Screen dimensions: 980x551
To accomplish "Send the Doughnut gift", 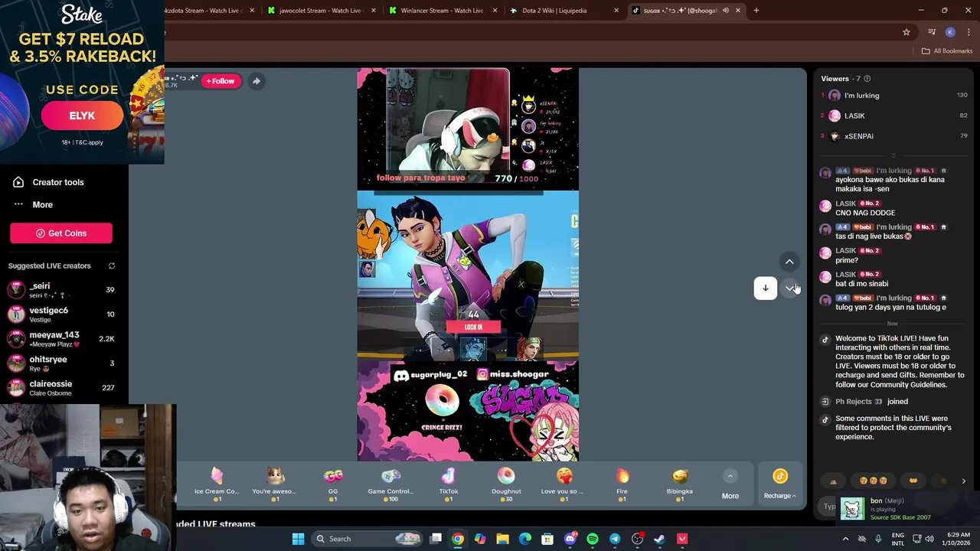I will (506, 485).
